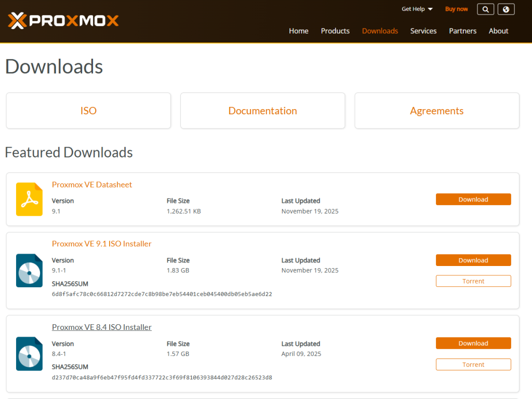Go to the About section
Screen dimensions: 532x399
[498, 31]
